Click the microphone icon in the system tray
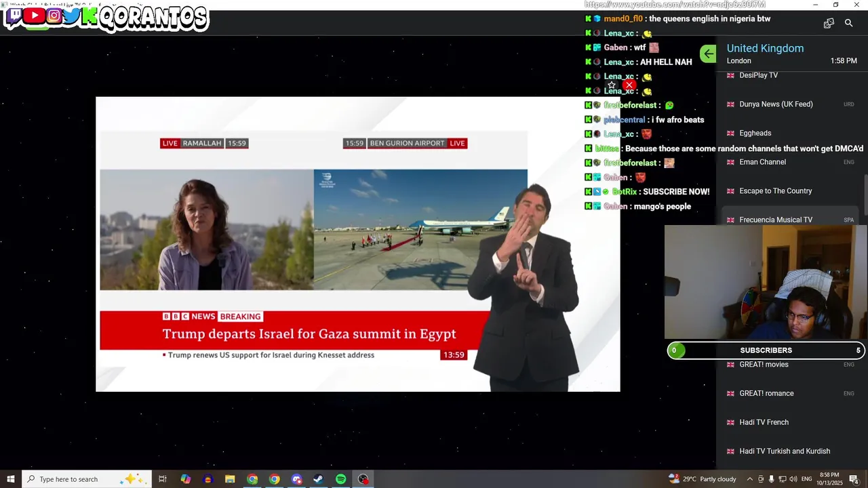868x488 pixels. pyautogui.click(x=771, y=479)
